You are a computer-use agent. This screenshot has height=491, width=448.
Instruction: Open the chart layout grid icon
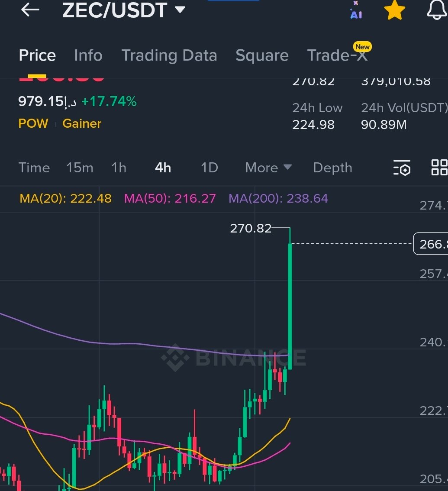pyautogui.click(x=439, y=168)
